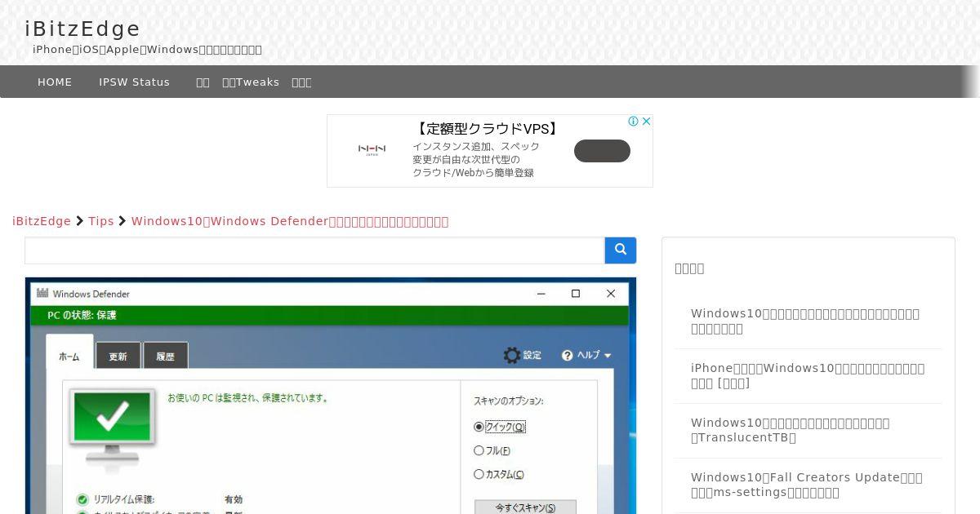Open the iBitzEdge site title

[82, 29]
